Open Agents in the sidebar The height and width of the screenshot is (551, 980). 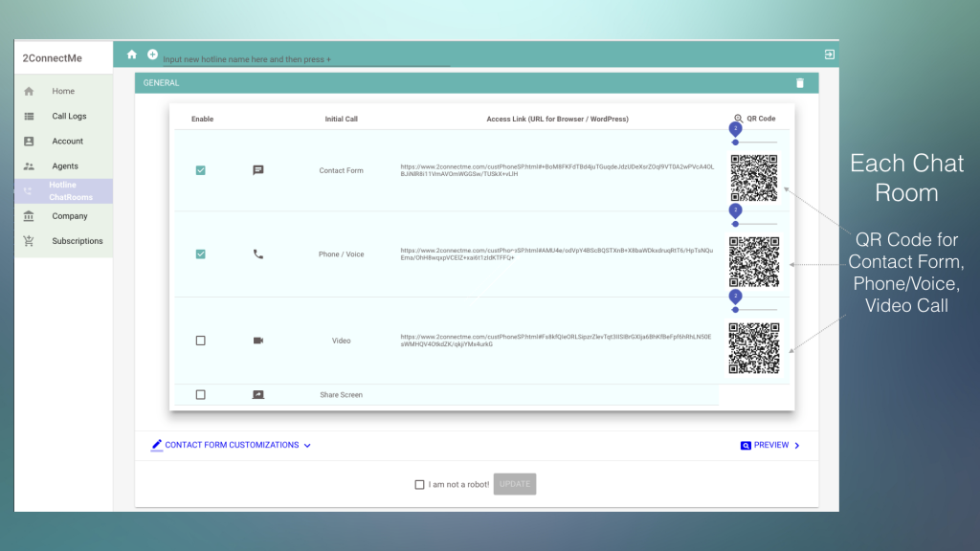coord(63,166)
